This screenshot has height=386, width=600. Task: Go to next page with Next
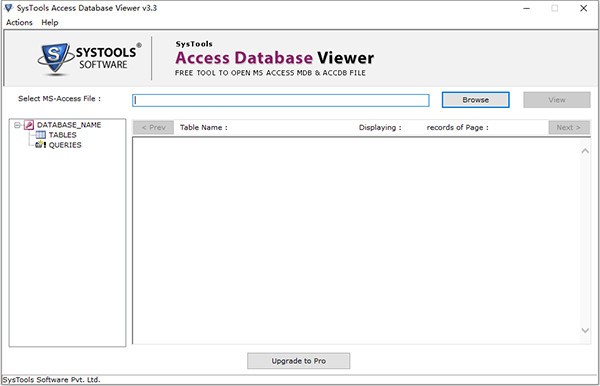(x=569, y=127)
